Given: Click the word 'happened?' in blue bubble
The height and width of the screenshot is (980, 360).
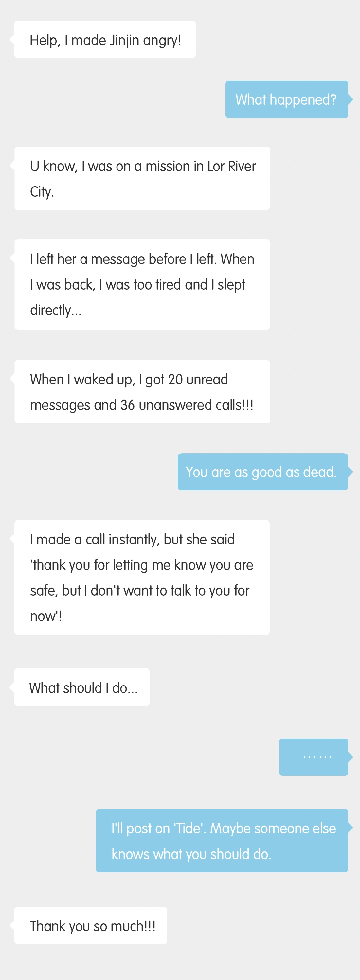Looking at the screenshot, I should pyautogui.click(x=303, y=100).
